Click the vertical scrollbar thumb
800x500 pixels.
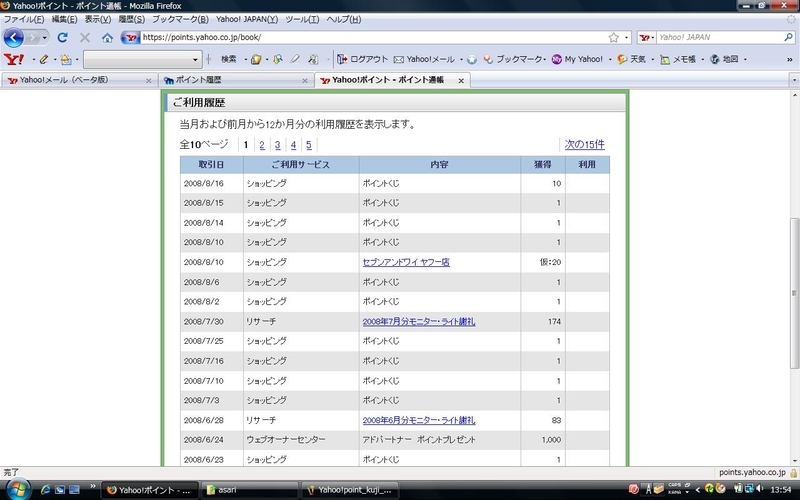794,293
